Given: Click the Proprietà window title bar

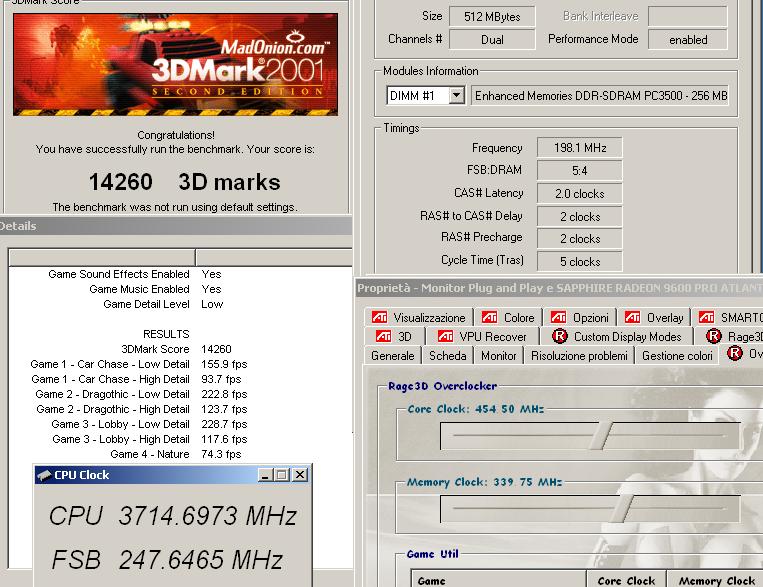Looking at the screenshot, I should pyautogui.click(x=559, y=288).
